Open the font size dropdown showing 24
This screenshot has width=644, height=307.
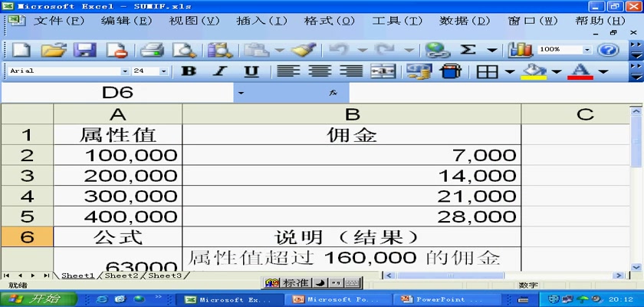click(x=163, y=71)
